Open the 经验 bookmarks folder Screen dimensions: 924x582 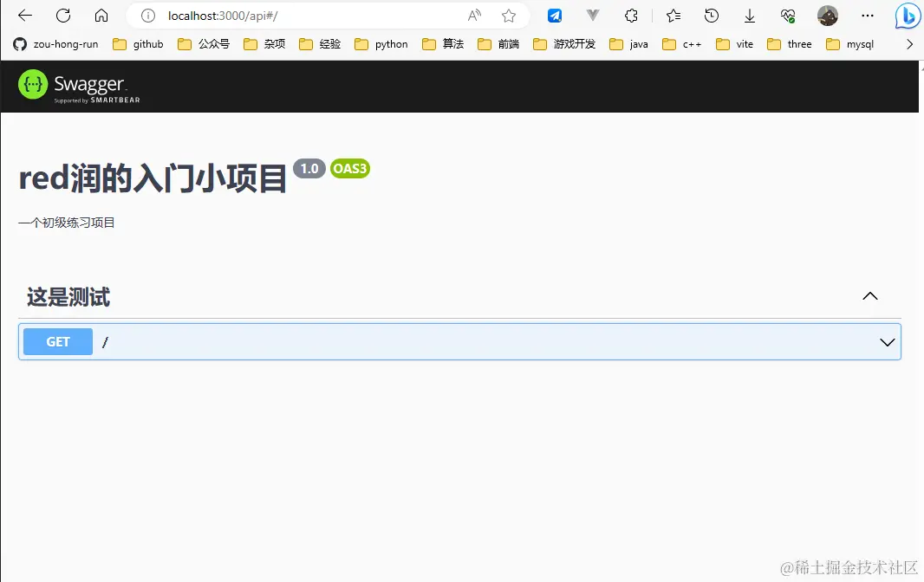pyautogui.click(x=319, y=44)
